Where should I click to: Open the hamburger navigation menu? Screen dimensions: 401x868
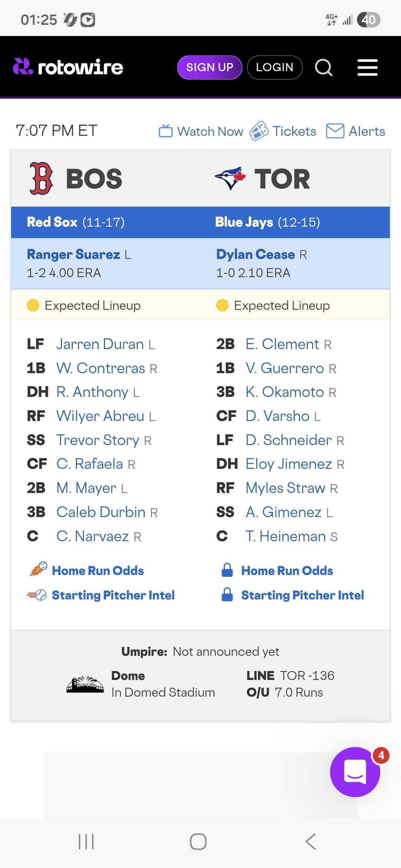[367, 68]
